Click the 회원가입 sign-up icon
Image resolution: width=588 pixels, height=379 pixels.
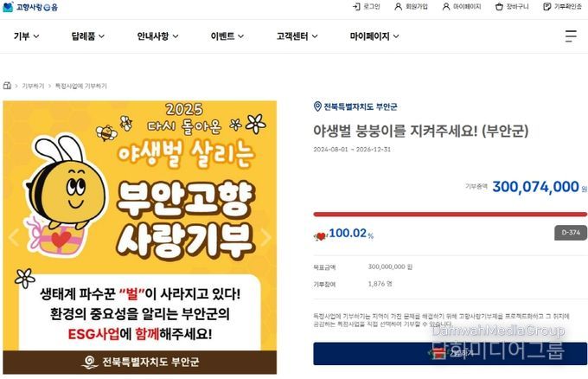point(399,7)
